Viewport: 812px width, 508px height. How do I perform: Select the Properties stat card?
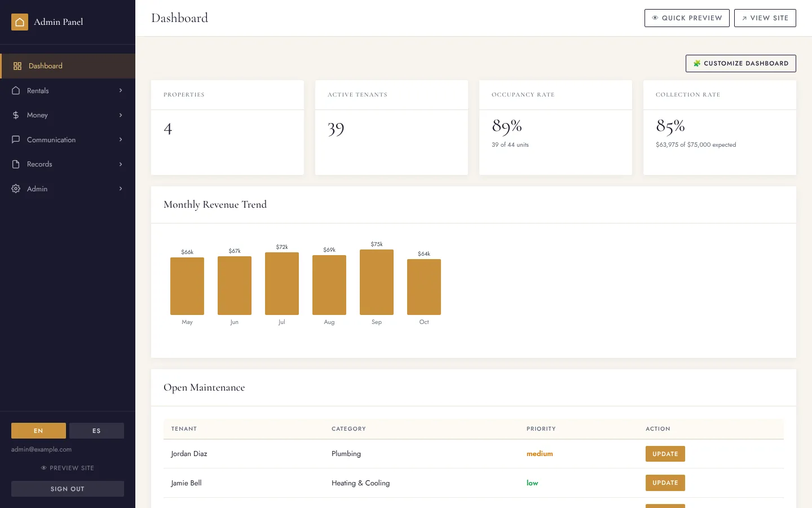coord(227,128)
